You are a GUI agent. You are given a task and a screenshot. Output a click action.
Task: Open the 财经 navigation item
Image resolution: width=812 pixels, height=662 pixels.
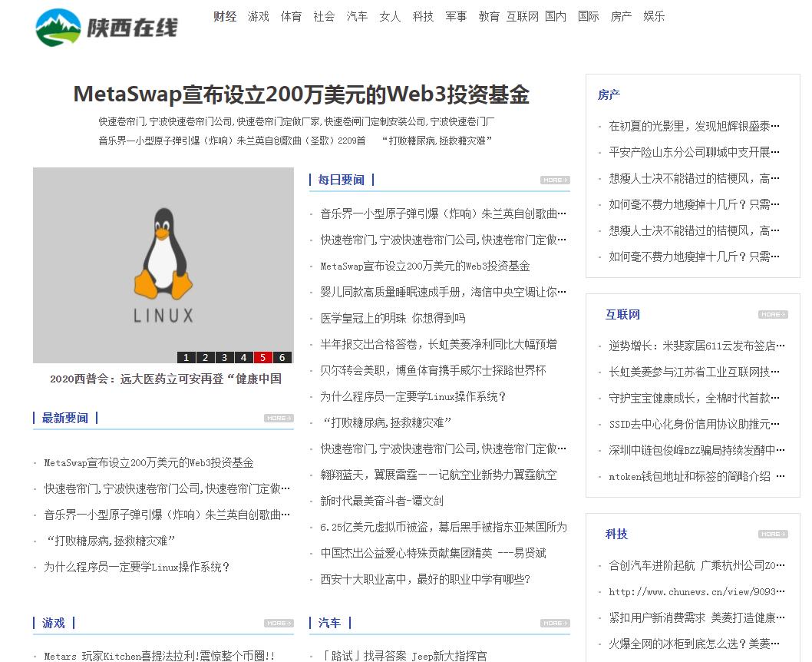pyautogui.click(x=226, y=17)
